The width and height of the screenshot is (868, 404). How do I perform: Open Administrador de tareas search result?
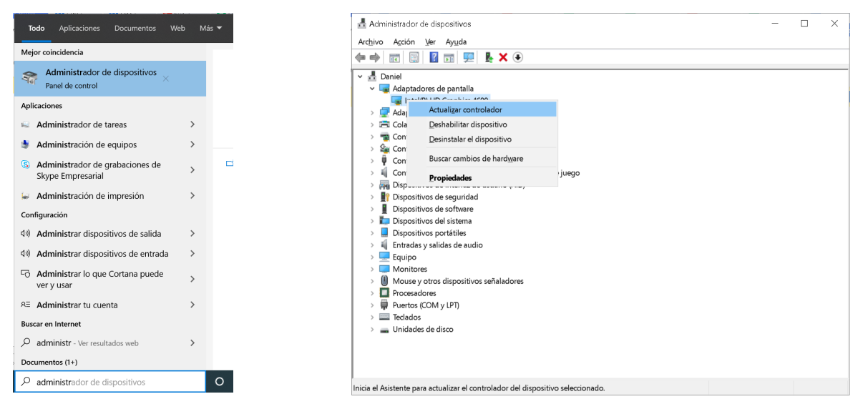110,124
